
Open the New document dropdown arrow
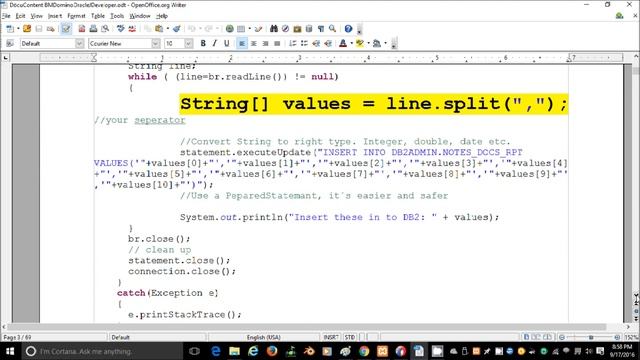pyautogui.click(x=18, y=29)
